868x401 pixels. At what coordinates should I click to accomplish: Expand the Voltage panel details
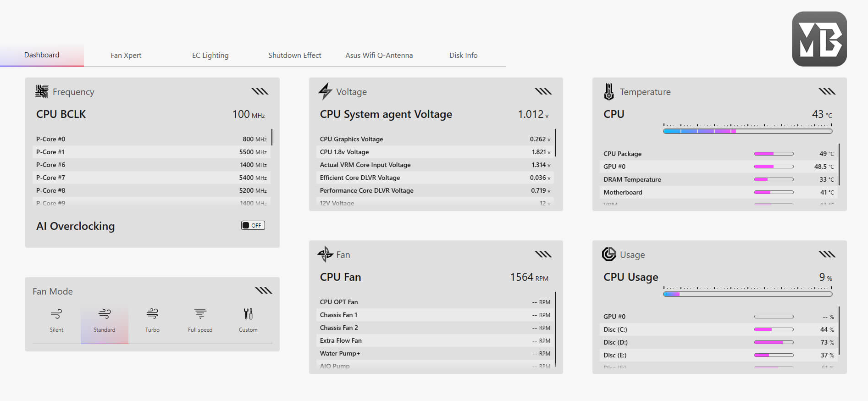click(543, 91)
